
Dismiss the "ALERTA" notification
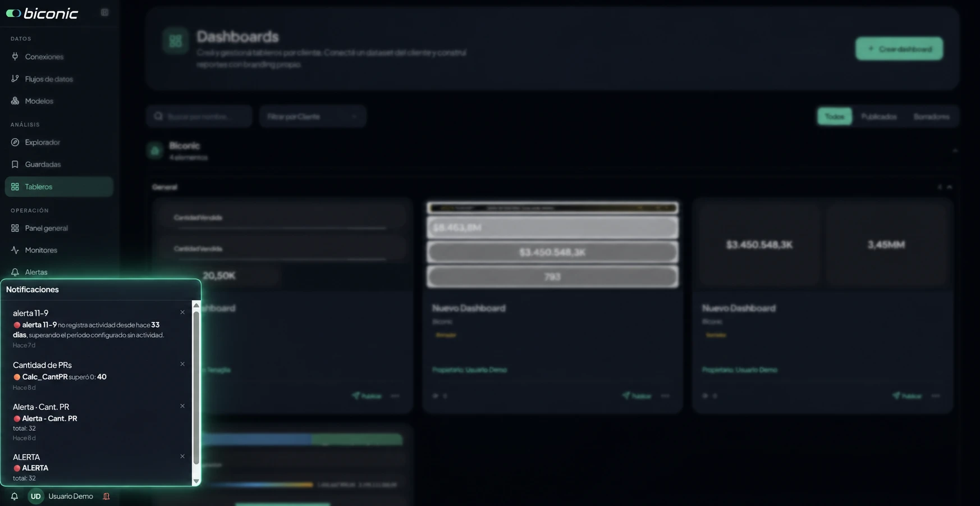coord(182,456)
